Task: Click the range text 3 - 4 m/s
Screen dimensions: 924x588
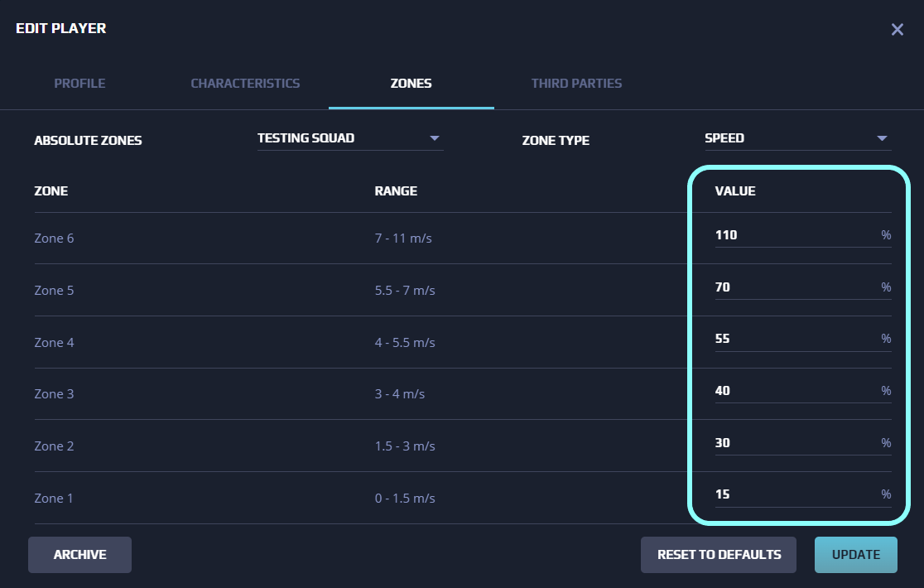Action: click(x=400, y=394)
